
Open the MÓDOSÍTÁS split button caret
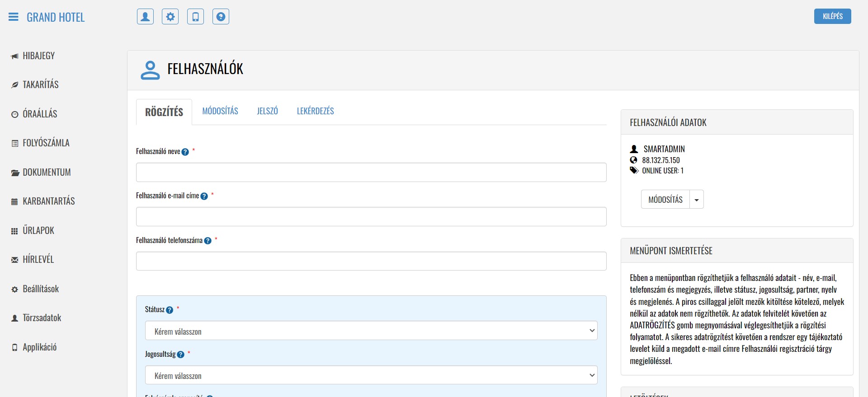696,200
